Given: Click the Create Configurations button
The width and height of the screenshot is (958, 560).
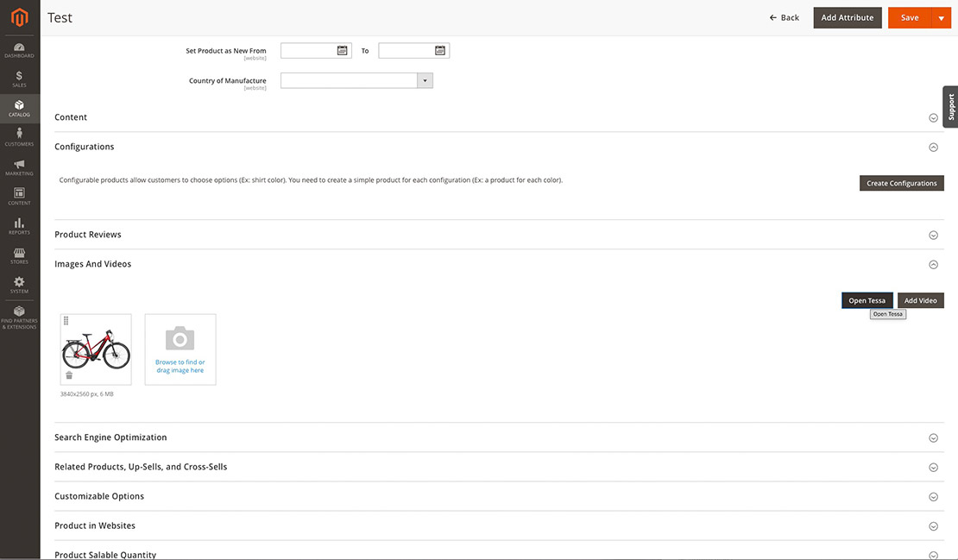Looking at the screenshot, I should (x=901, y=183).
